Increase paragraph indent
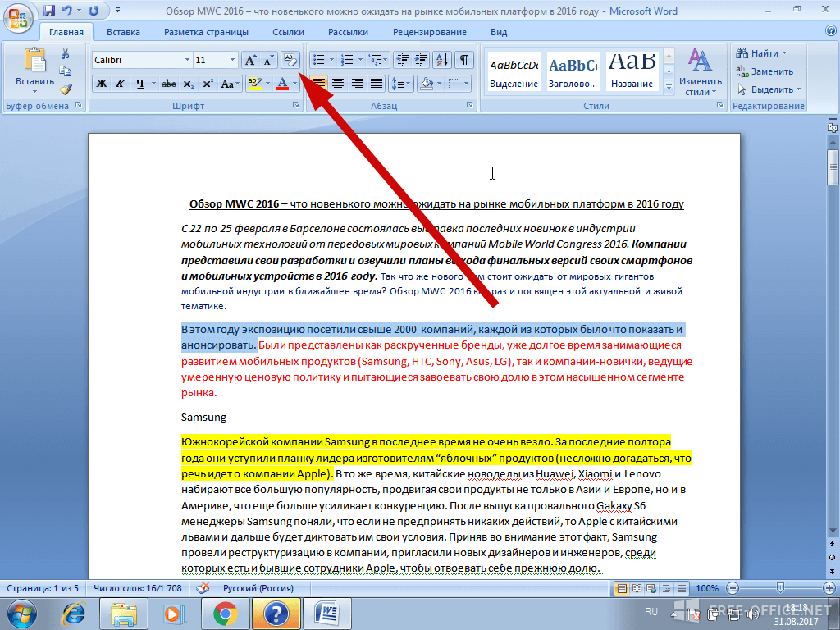 tap(421, 60)
